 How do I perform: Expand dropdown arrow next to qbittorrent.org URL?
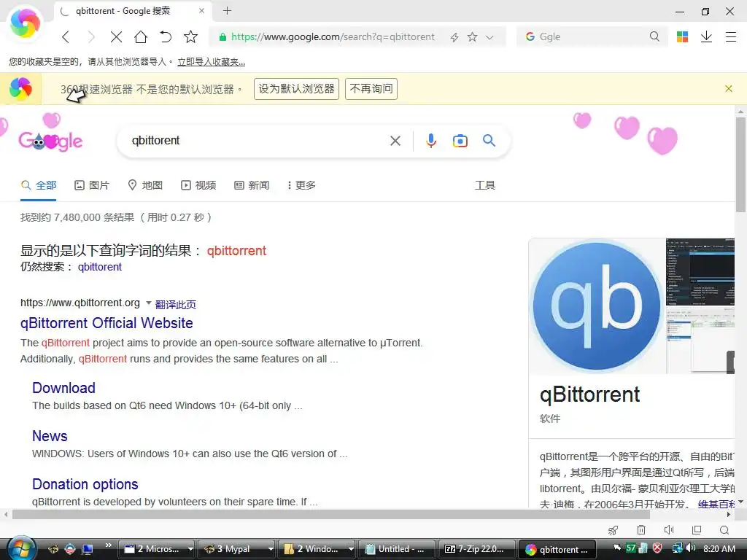[148, 303]
